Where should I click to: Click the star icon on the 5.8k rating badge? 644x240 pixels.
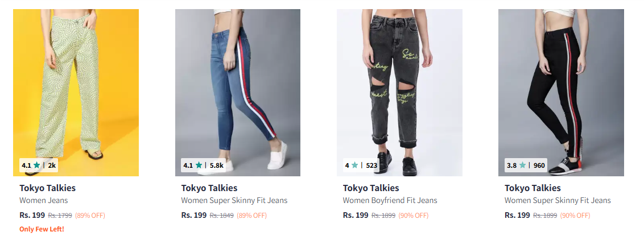pos(199,165)
